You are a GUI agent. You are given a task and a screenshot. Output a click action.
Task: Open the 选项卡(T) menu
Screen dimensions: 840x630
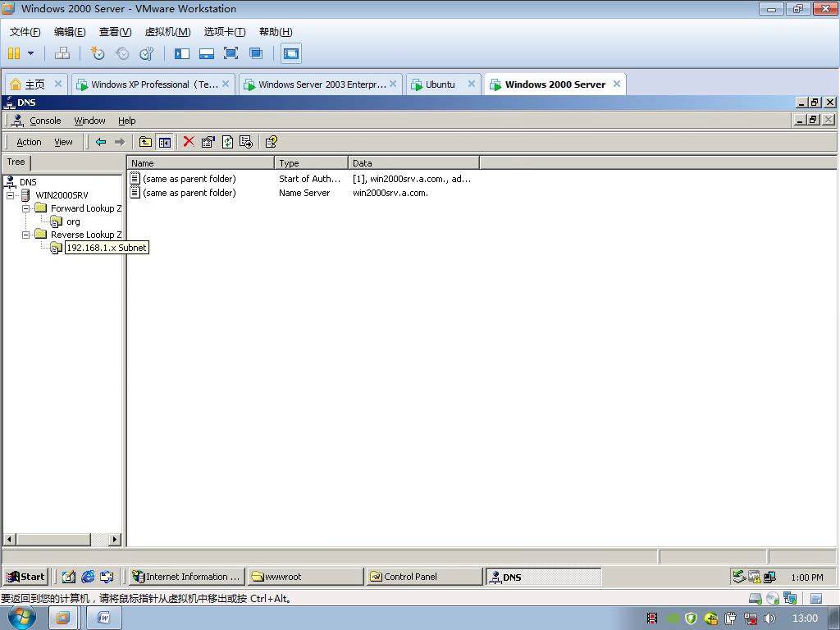(225, 32)
